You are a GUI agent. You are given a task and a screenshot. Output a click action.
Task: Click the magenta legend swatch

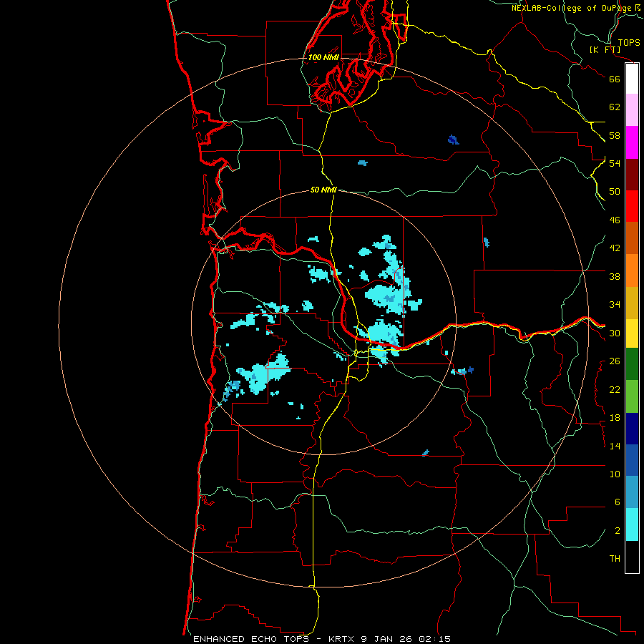coord(632,142)
